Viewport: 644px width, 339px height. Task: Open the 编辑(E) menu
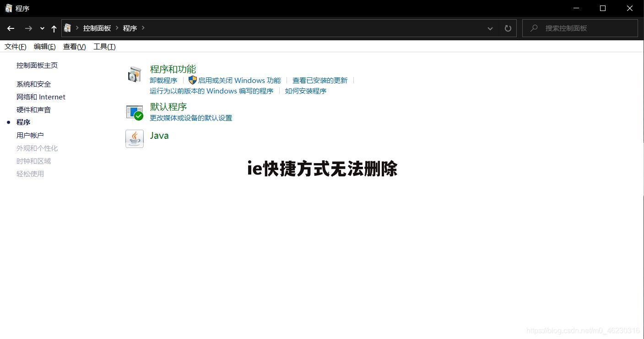45,46
